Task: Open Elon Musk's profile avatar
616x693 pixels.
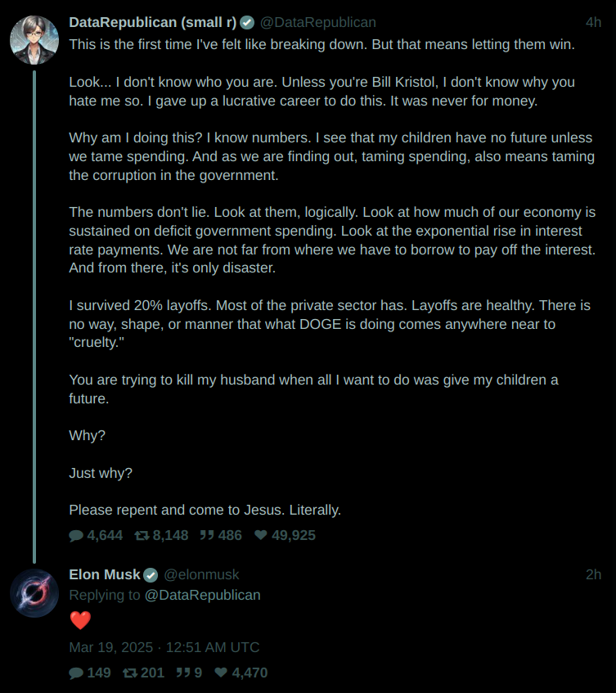Action: tap(34, 593)
